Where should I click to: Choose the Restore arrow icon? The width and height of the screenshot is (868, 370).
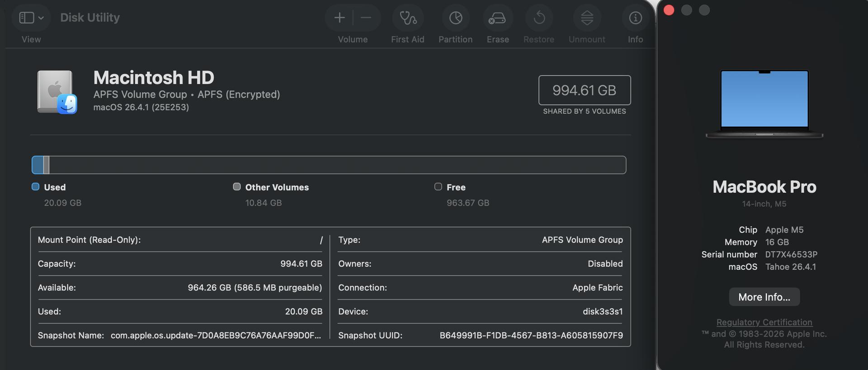click(x=539, y=18)
